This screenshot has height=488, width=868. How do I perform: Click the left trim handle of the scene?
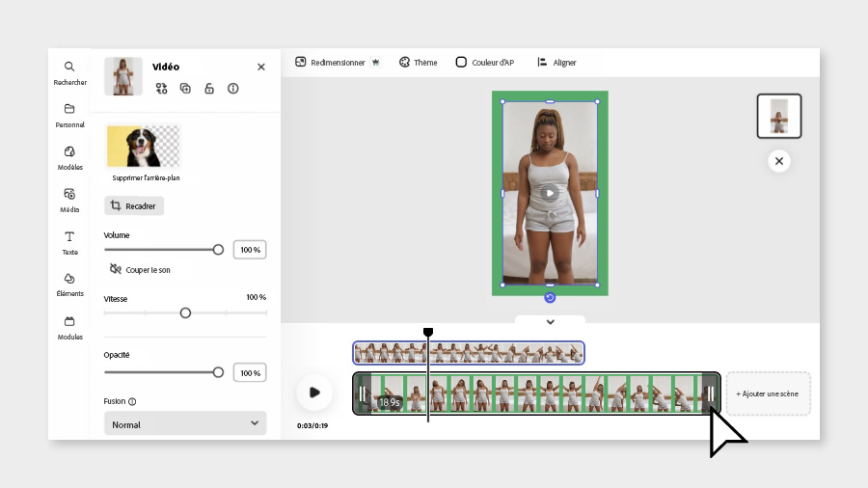click(x=362, y=393)
